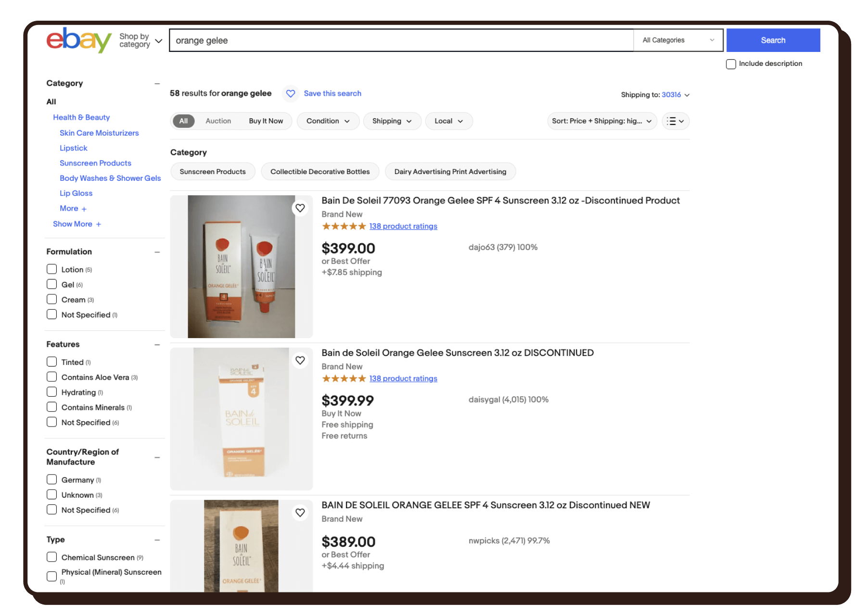The image size is (866, 616).
Task: Click the heart icon beside Save this search
Action: coord(291,93)
